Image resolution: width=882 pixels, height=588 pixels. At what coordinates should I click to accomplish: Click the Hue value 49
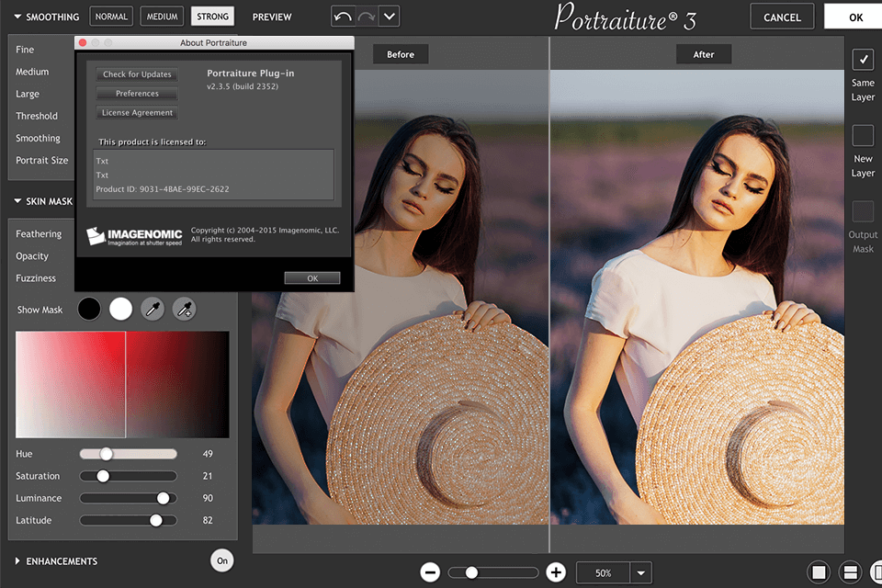point(208,454)
